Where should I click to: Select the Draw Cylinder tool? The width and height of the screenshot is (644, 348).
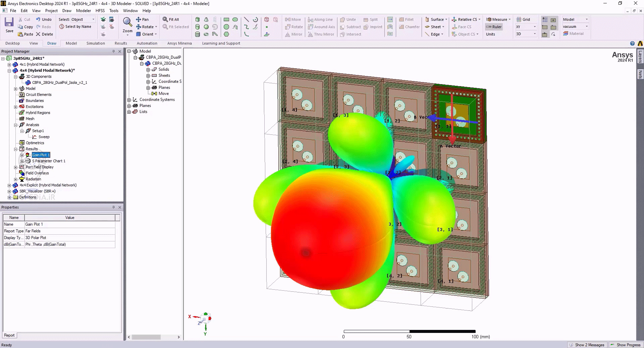coord(197,27)
